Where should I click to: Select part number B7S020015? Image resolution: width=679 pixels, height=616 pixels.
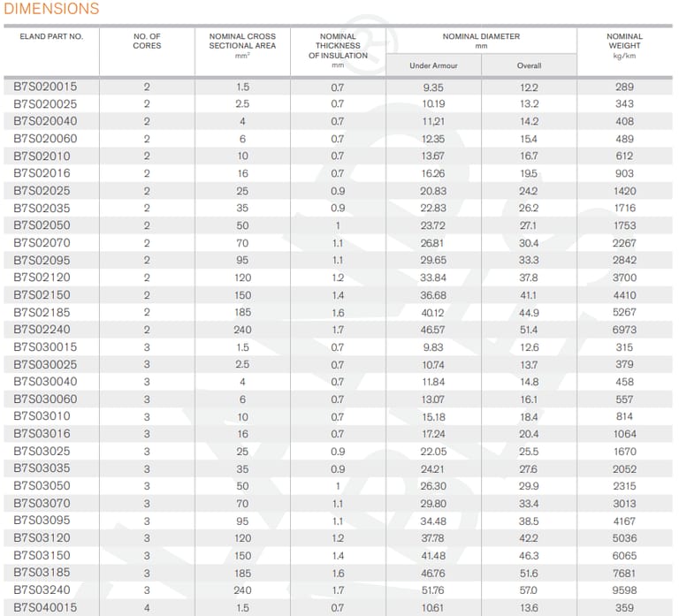45,87
